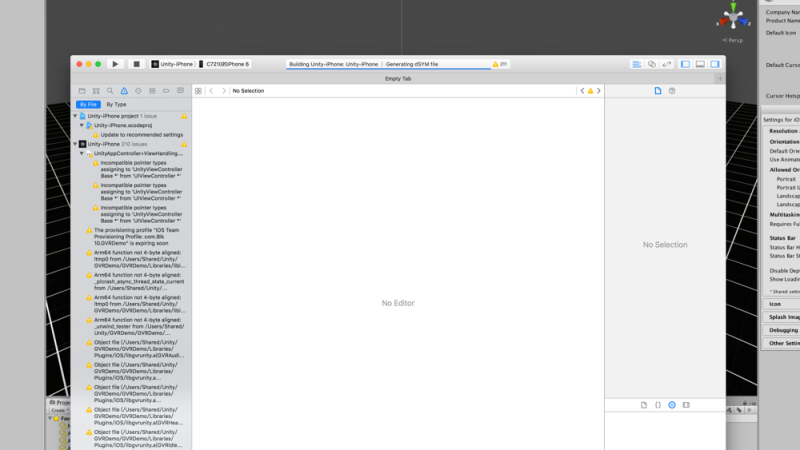
Task: Collapse the Unity-iPhone 210 issues group
Action: 76,144
